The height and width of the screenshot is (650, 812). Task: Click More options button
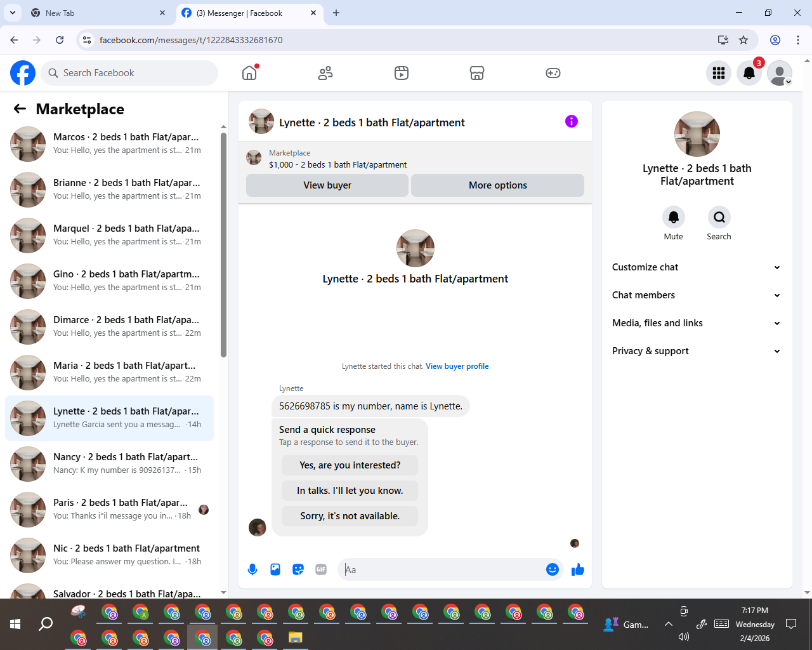point(498,185)
